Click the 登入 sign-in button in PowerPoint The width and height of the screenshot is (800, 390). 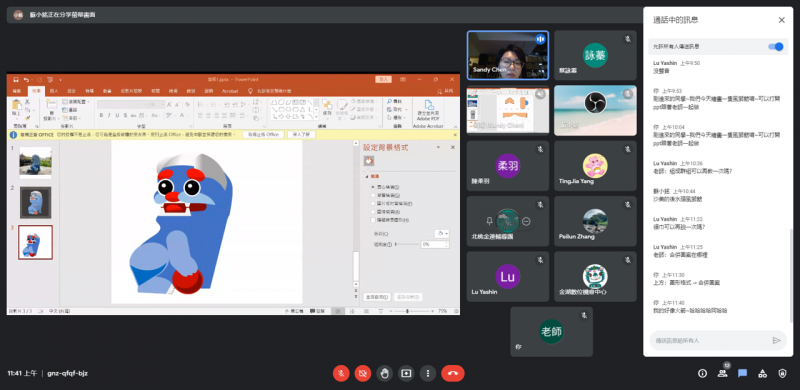point(383,79)
